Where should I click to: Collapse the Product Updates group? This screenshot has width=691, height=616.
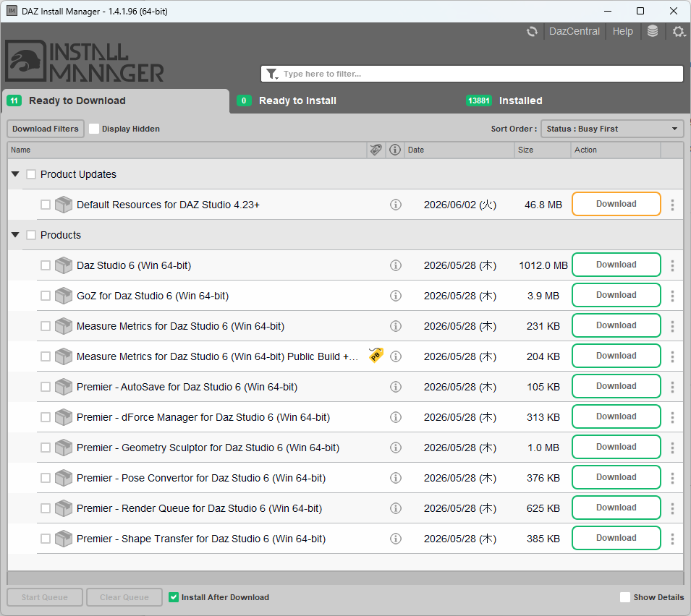(x=15, y=174)
